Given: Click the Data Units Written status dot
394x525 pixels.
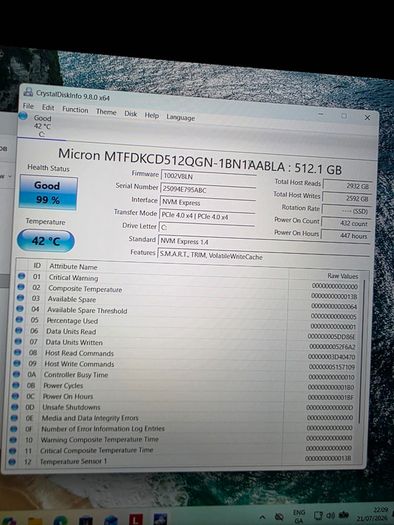Looking at the screenshot, I should 18,341.
